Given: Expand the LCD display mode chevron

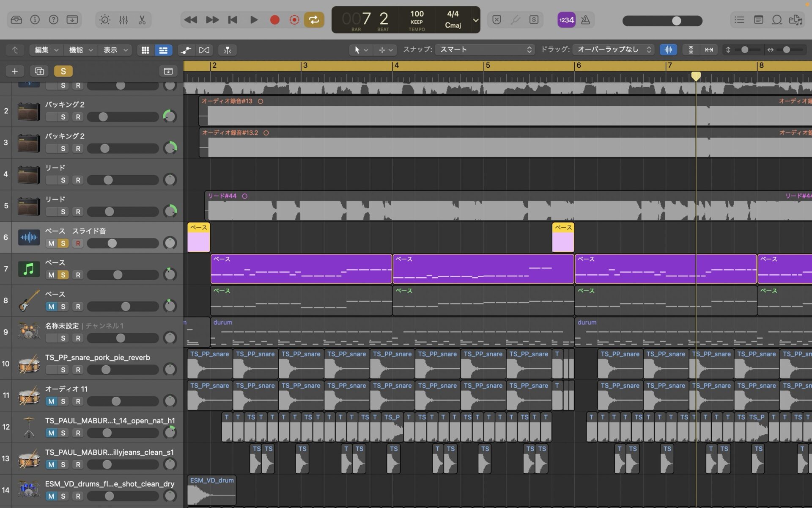Looking at the screenshot, I should (476, 20).
